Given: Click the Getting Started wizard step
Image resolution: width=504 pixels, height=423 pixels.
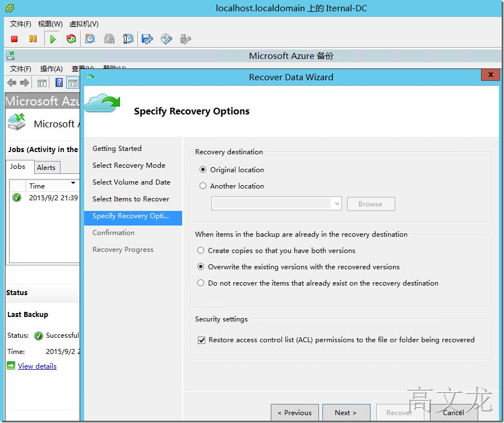Looking at the screenshot, I should tap(117, 148).
